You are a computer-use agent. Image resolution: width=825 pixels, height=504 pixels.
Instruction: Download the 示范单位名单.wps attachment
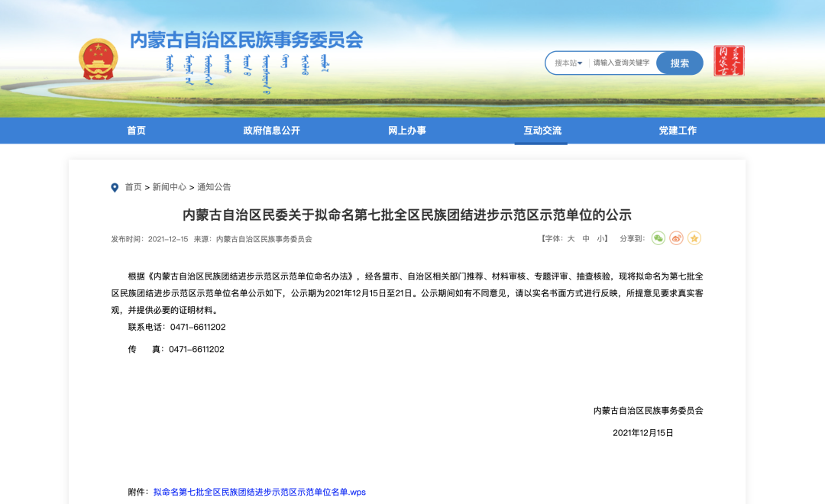coord(259,492)
